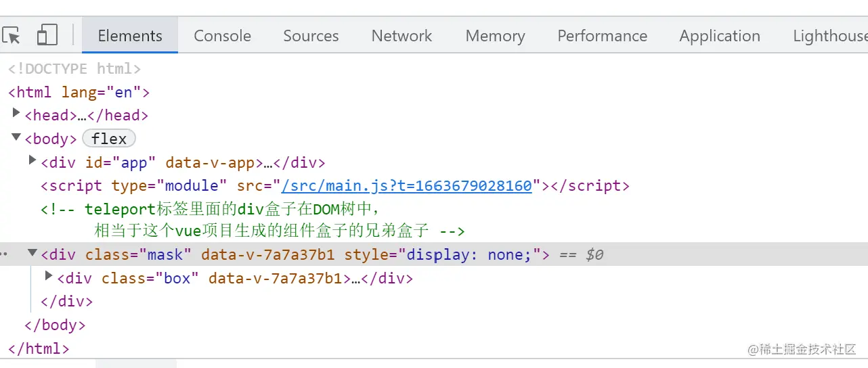
Task: Open the Sources tab
Action: 311,36
